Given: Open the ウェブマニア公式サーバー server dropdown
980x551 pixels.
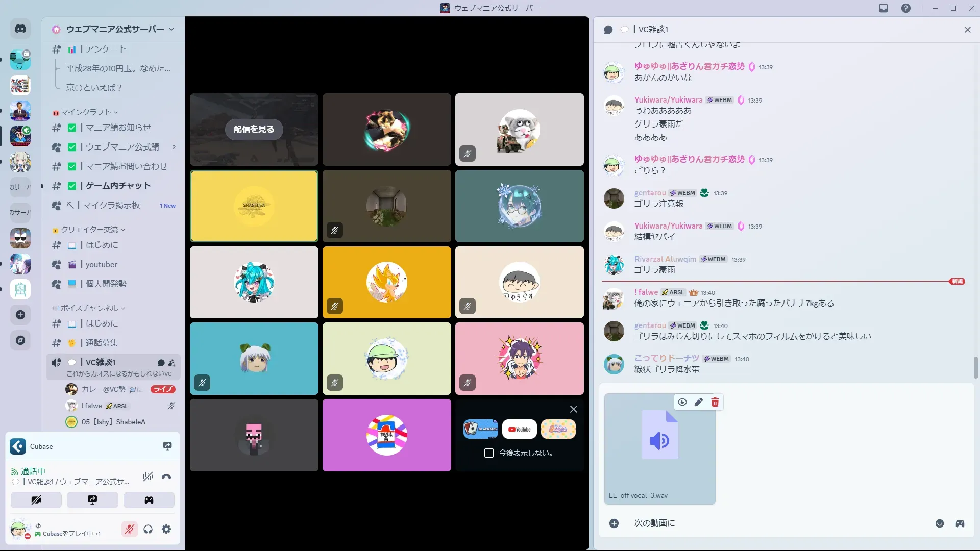Looking at the screenshot, I should tap(115, 29).
